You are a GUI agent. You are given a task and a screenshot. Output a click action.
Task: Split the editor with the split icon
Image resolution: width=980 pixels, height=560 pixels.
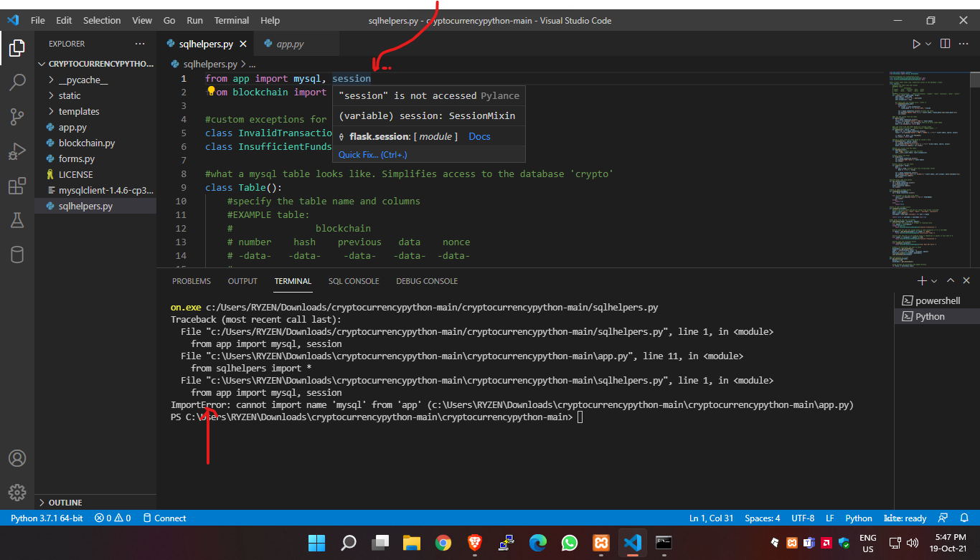pyautogui.click(x=944, y=43)
